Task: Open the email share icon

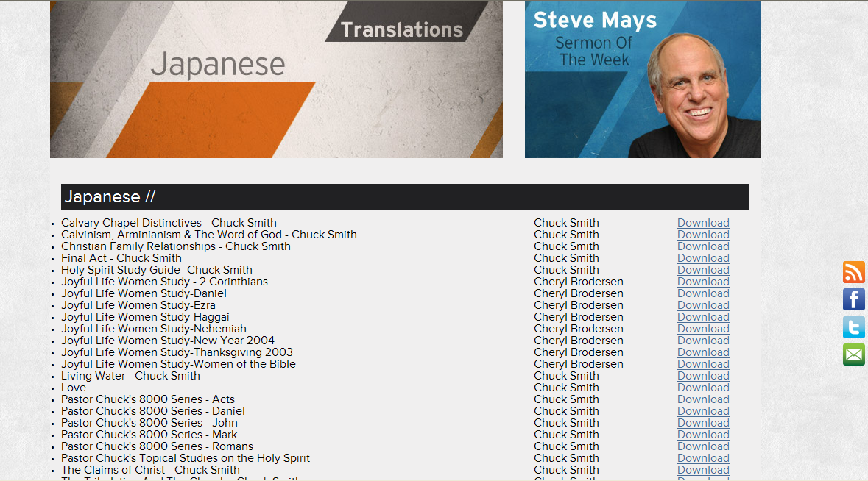Action: [853, 354]
